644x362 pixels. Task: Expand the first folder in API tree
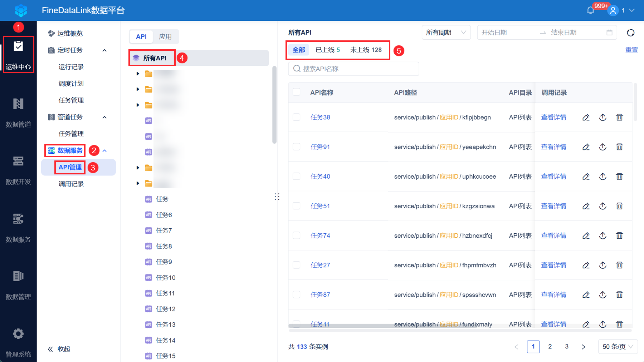138,74
